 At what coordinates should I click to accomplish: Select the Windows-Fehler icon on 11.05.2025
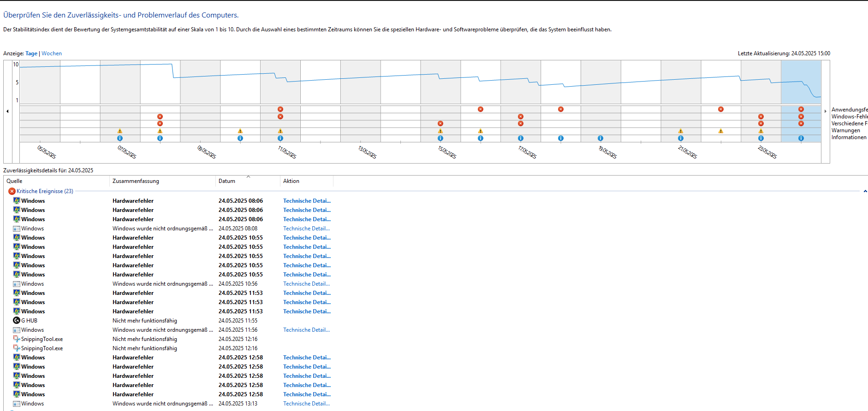(280, 117)
